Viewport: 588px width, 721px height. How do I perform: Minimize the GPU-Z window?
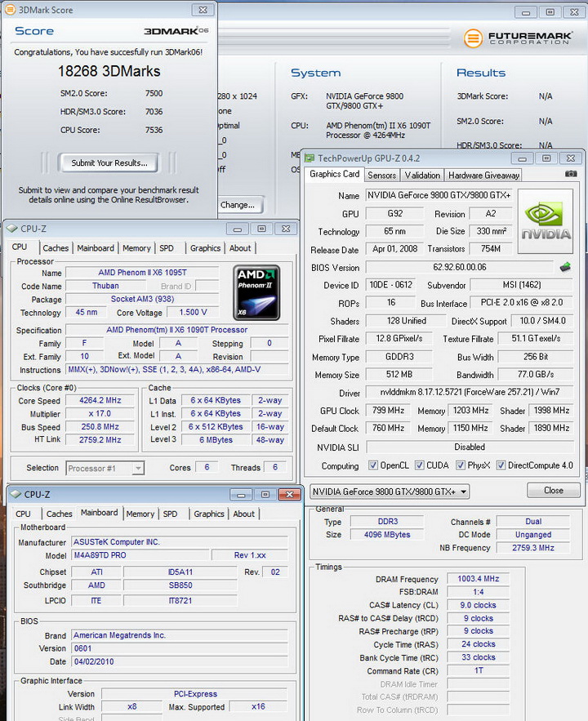(x=522, y=158)
